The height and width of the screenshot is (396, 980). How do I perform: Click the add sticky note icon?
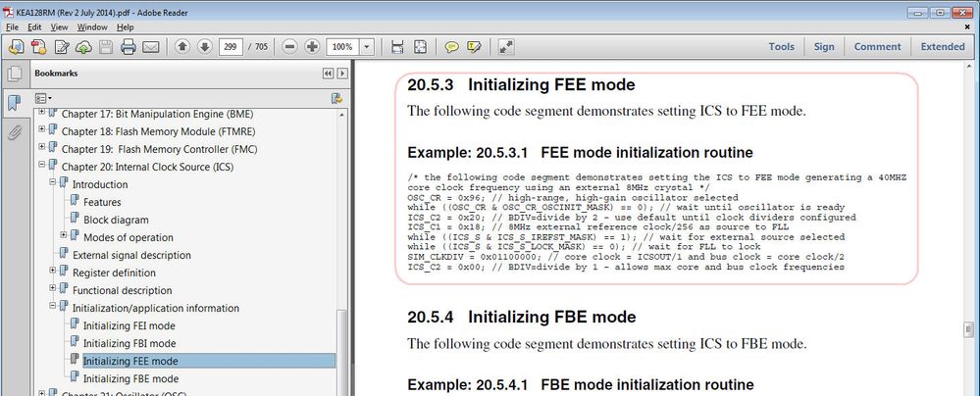click(x=451, y=46)
